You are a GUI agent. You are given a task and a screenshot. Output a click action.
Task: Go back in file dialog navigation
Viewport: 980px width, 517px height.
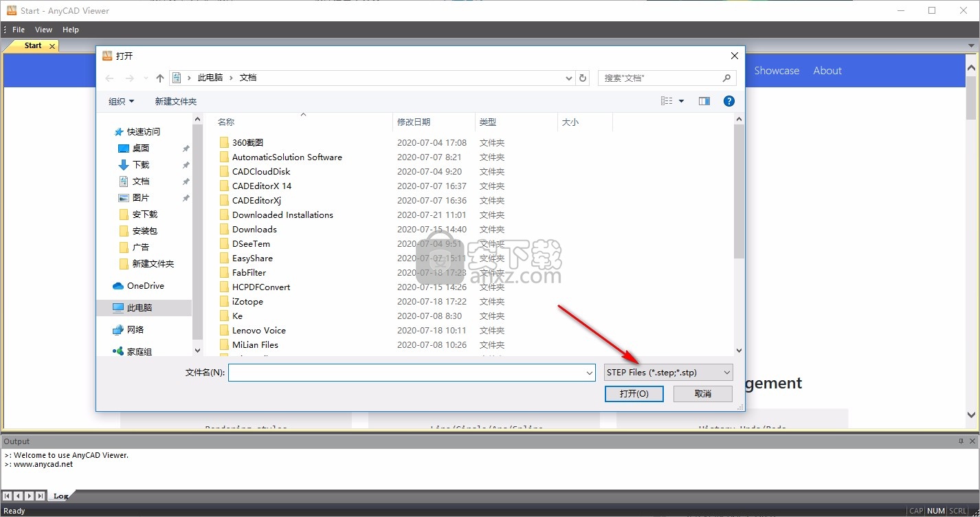point(109,78)
